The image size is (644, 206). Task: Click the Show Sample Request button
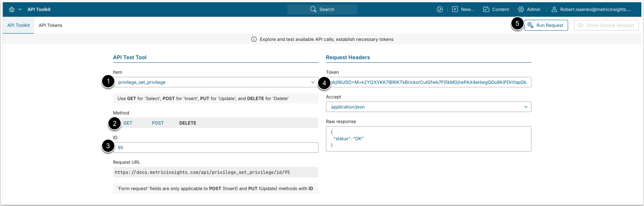coord(606,25)
